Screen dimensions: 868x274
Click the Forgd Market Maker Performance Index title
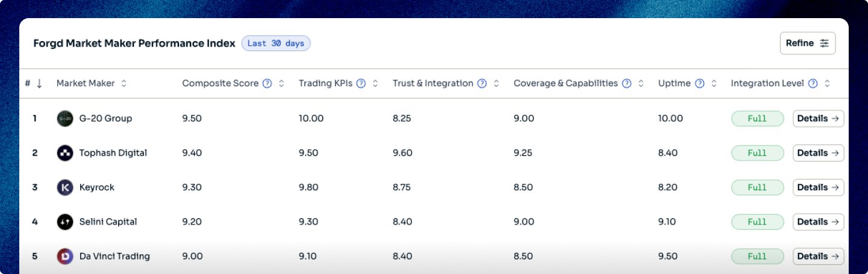click(134, 43)
